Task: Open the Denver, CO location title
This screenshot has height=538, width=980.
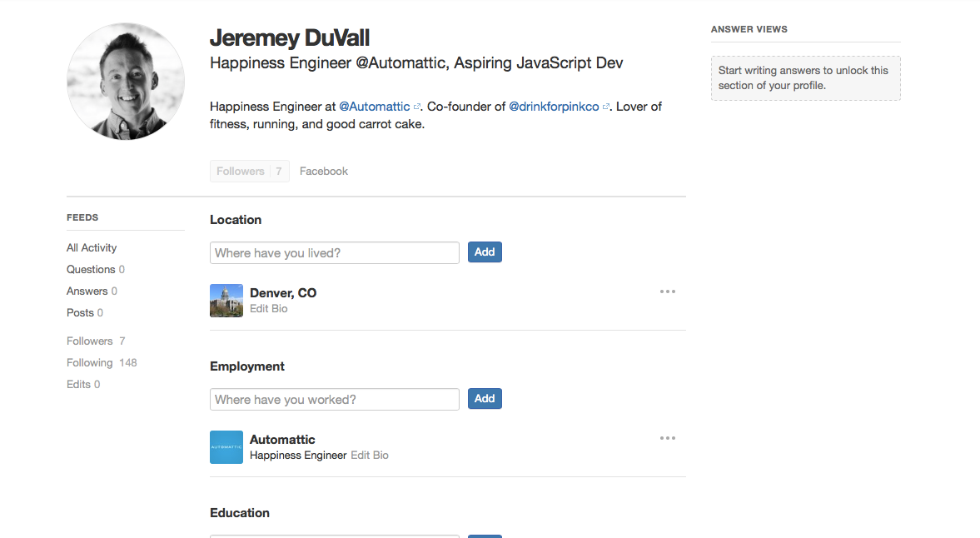Action: [x=283, y=293]
